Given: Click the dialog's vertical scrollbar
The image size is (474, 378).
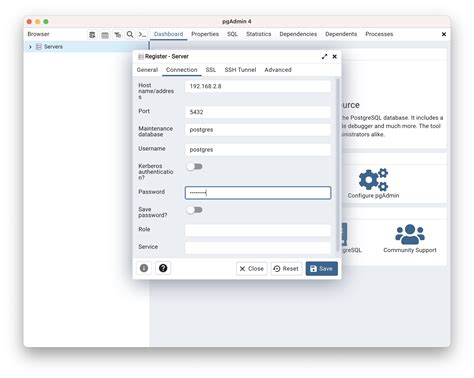Looking at the screenshot, I should click(x=338, y=165).
